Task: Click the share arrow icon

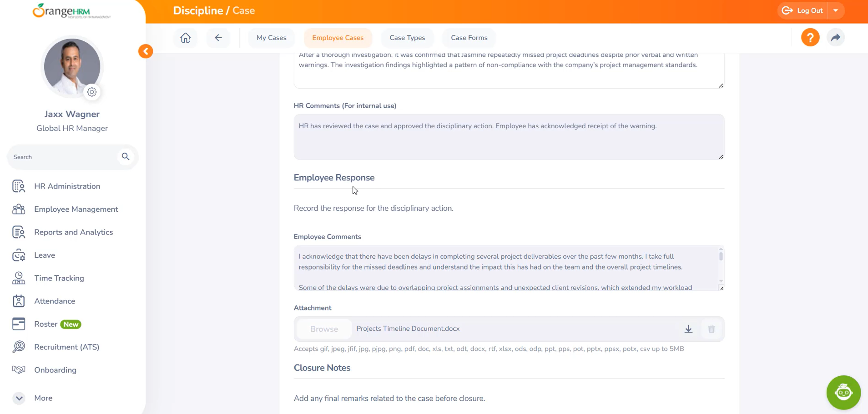Action: pos(835,38)
